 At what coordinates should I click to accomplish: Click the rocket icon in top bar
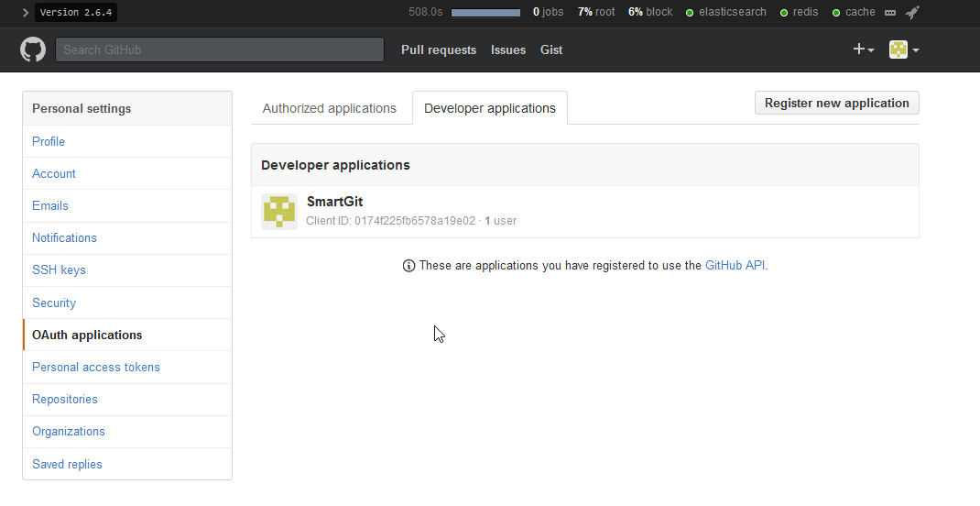[x=912, y=13]
